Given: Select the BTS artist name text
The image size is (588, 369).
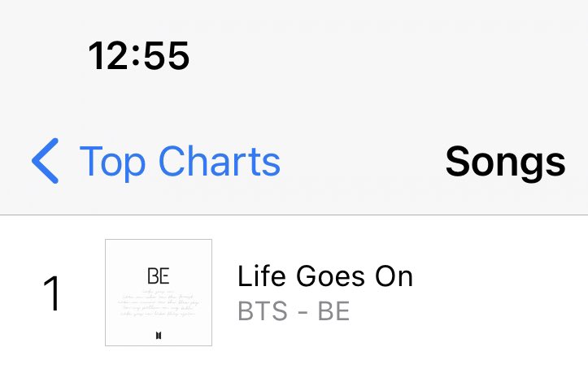Looking at the screenshot, I should [x=263, y=311].
